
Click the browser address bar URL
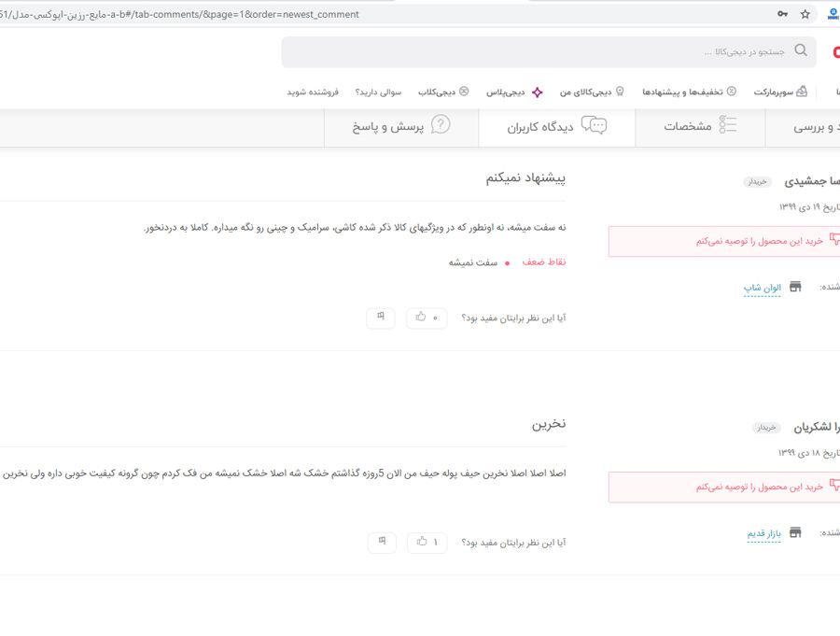point(179,15)
